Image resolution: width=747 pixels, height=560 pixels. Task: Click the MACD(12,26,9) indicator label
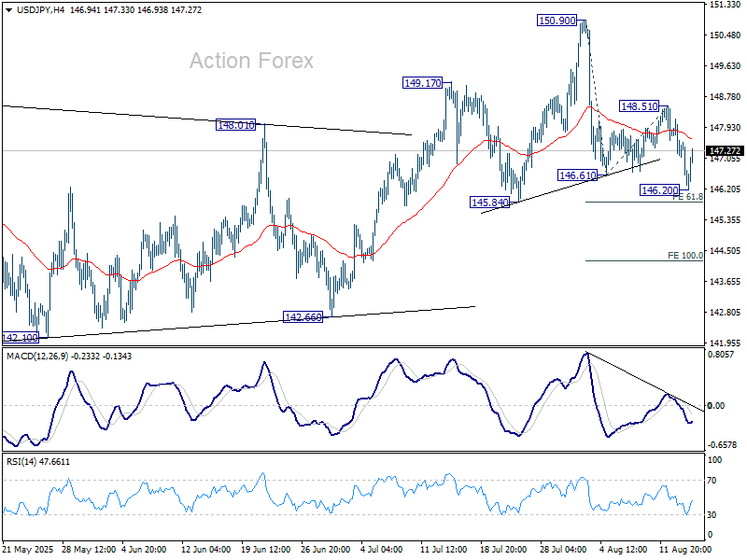pyautogui.click(x=37, y=357)
